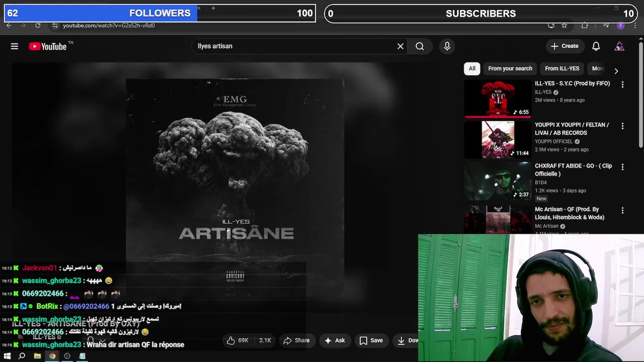644x362 pixels.
Task: Open title Mc Artisan - QF
Action: 570,213
